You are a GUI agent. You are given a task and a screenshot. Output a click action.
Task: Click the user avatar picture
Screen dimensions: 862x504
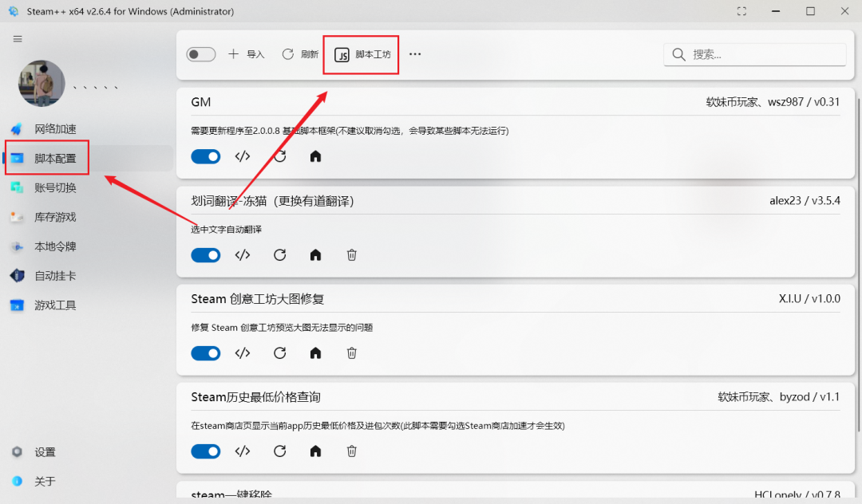click(42, 84)
